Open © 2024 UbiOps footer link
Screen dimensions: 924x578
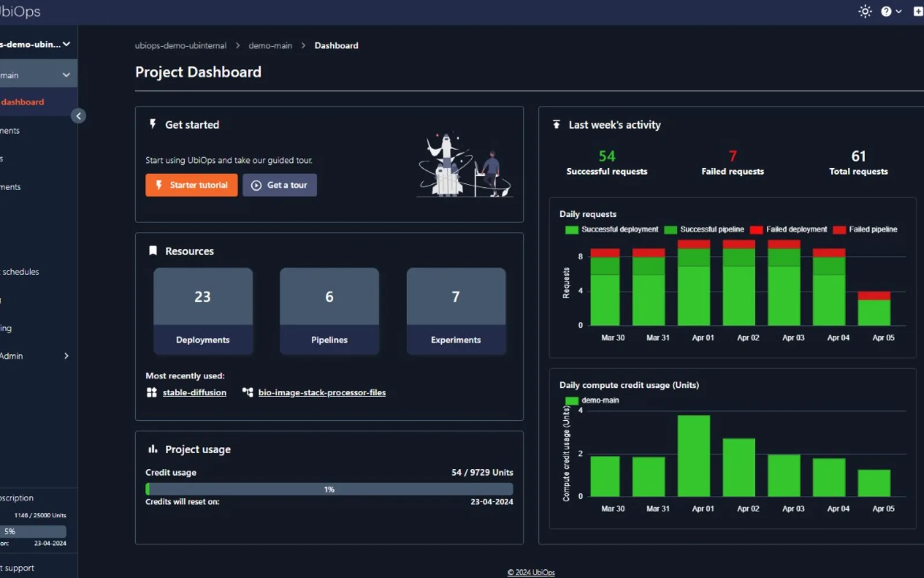pos(531,572)
